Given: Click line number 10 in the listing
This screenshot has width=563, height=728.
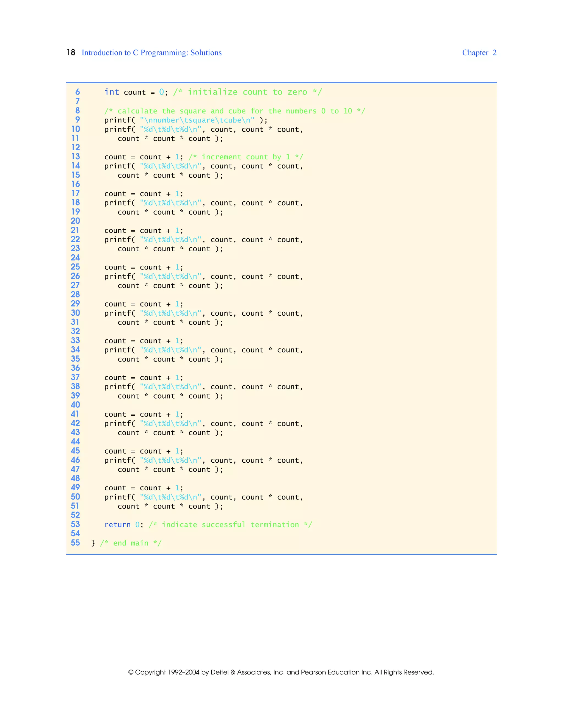Looking at the screenshot, I should coord(75,129).
